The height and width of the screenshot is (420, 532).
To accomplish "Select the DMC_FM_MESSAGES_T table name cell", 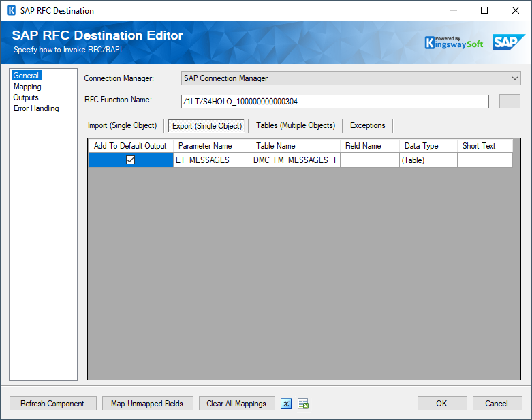I will pyautogui.click(x=296, y=160).
